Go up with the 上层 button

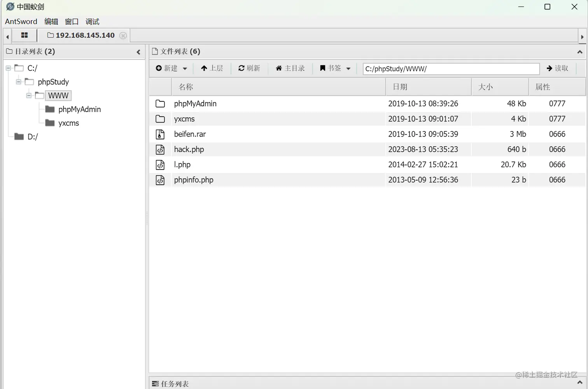[212, 68]
